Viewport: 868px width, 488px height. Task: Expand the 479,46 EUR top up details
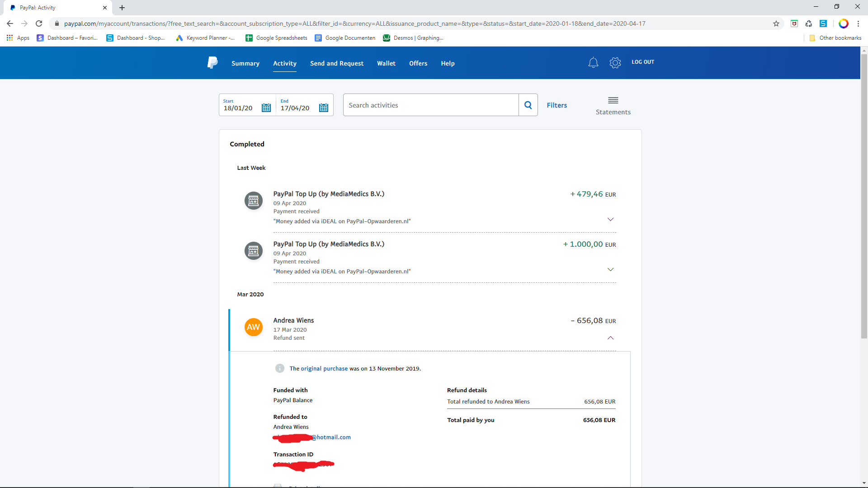pos(610,219)
